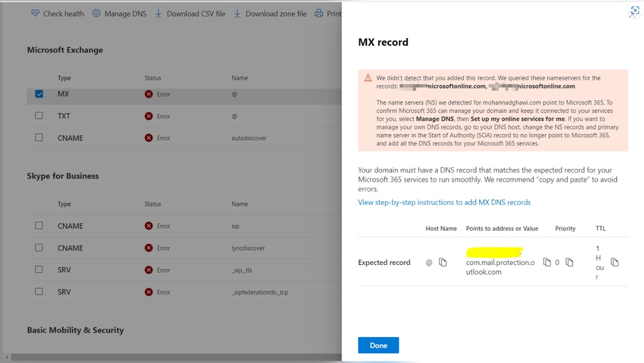The width and height of the screenshot is (644, 363).
Task: Click the warning triangle icon in alert
Action: tap(368, 78)
